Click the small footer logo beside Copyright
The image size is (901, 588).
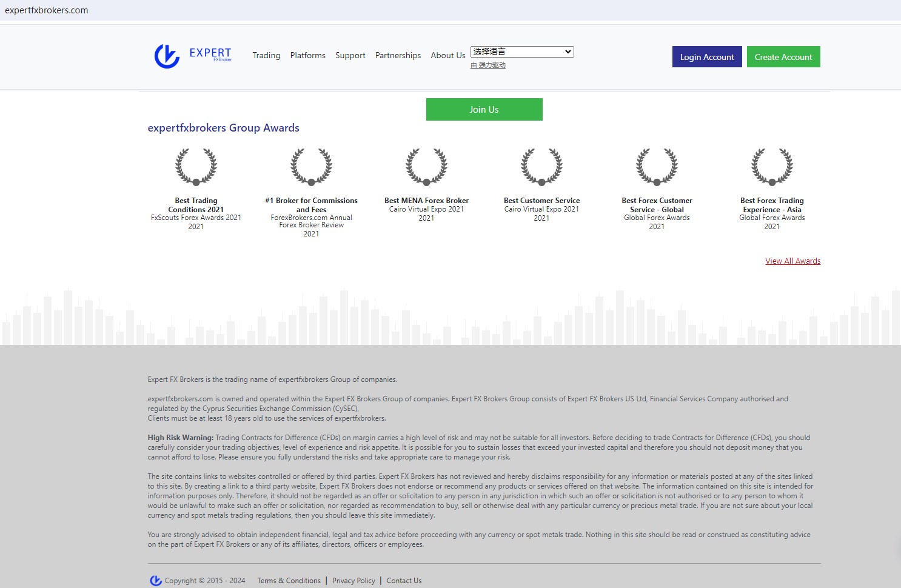click(x=156, y=581)
